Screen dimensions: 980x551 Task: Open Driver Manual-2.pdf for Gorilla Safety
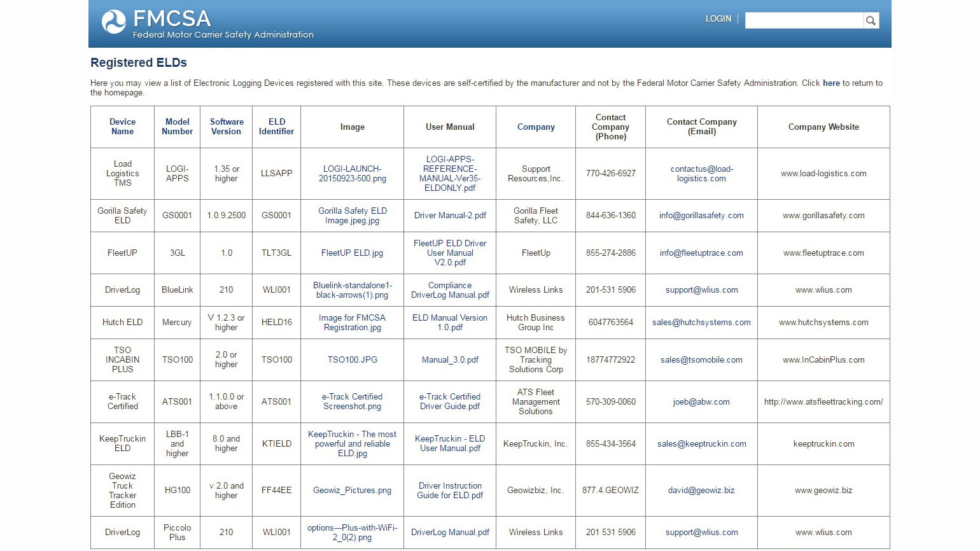coord(450,215)
